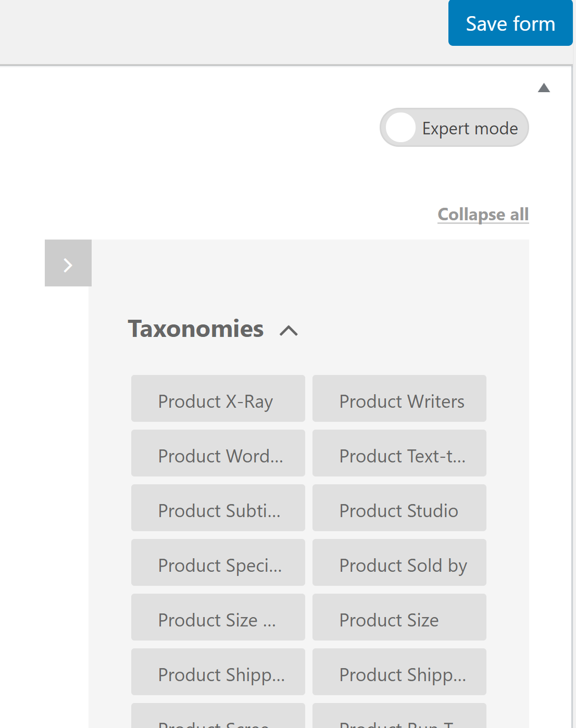Click the partially visible Product Scree... button
The width and height of the screenshot is (576, 728).
(218, 718)
